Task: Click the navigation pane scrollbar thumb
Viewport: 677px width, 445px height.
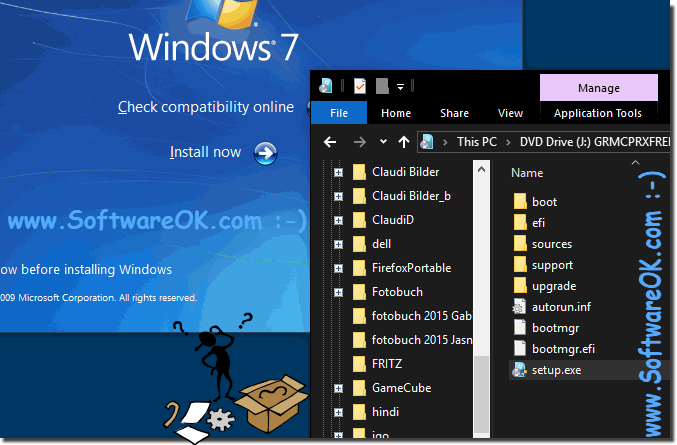Action: [x=481, y=395]
